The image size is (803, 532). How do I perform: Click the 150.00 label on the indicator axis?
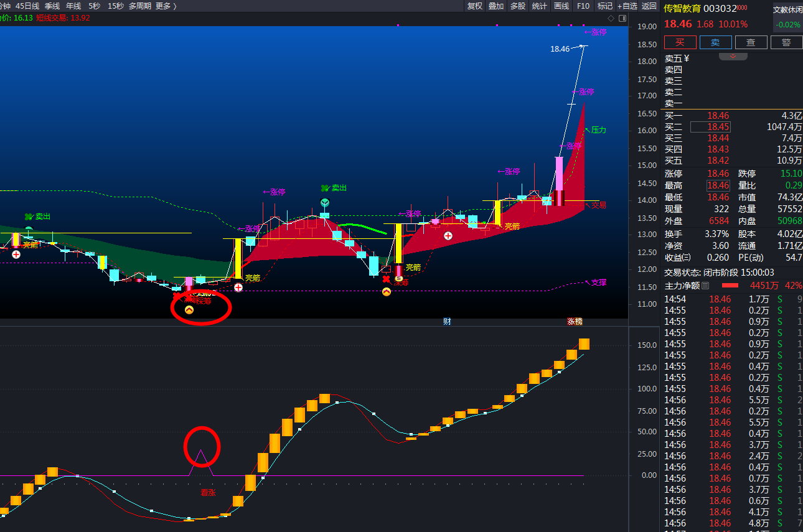646,345
